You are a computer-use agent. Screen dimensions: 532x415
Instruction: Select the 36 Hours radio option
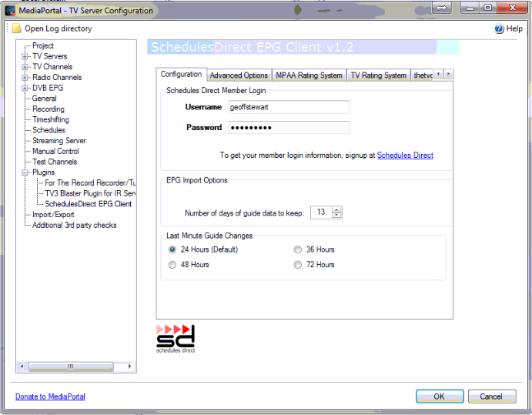pyautogui.click(x=298, y=249)
